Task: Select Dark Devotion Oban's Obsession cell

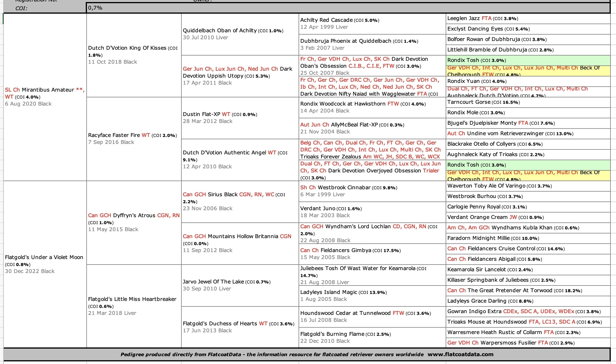Action: (x=372, y=66)
